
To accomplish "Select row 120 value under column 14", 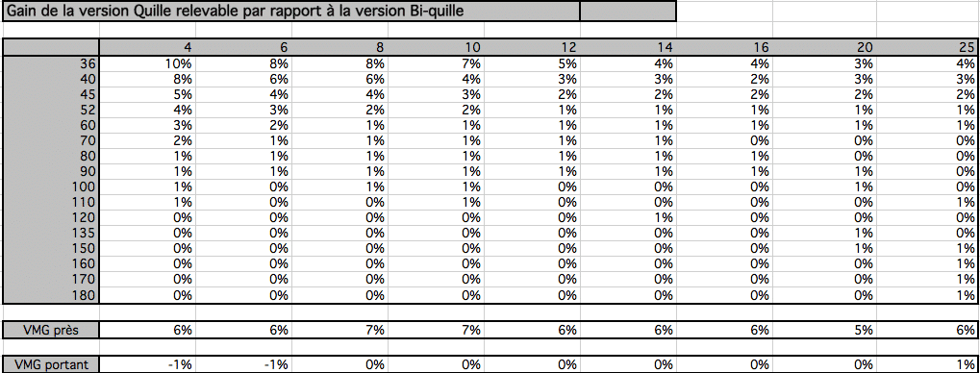I will (x=628, y=218).
